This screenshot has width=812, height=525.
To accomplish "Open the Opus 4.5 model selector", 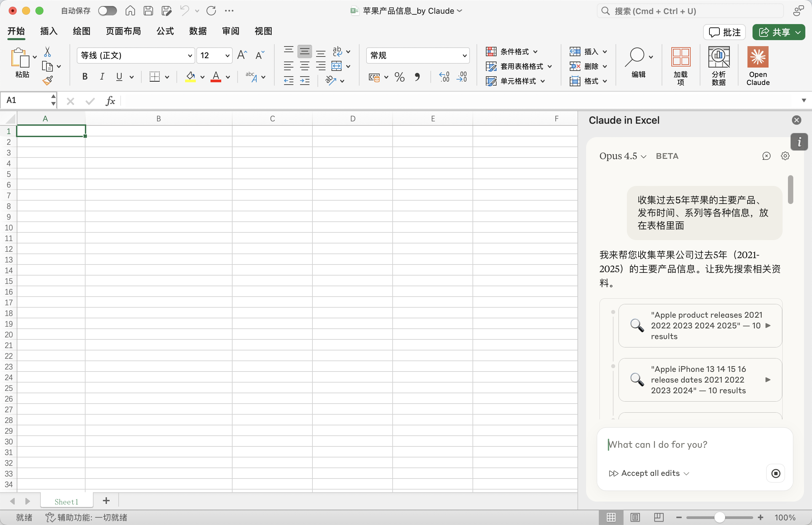I will [x=622, y=156].
